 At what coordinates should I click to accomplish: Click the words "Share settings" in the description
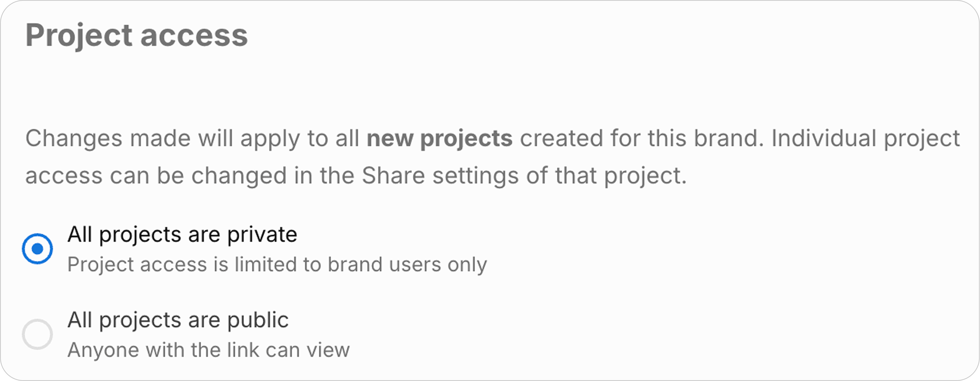(x=440, y=176)
